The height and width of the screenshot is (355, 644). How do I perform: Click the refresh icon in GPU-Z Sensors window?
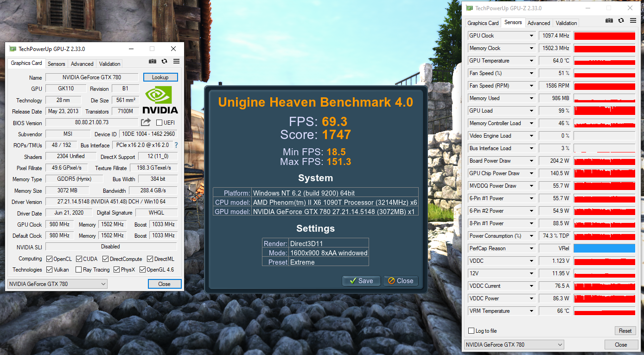pos(621,20)
